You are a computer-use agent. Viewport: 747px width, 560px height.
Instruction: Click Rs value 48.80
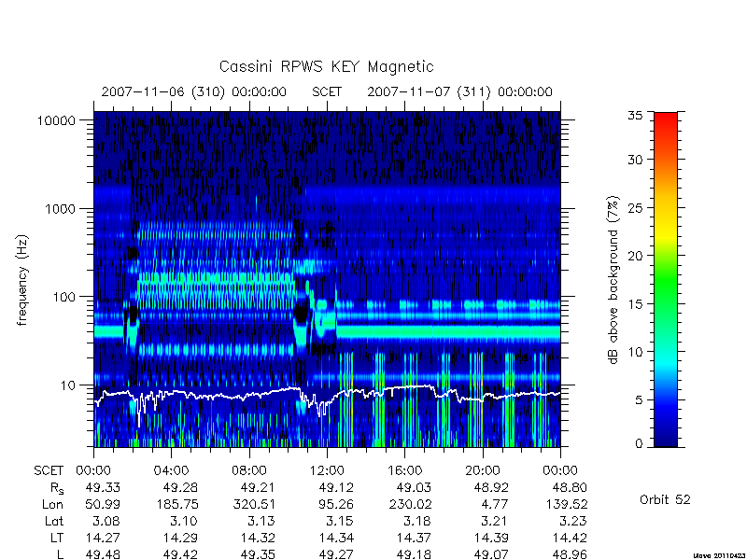click(570, 487)
